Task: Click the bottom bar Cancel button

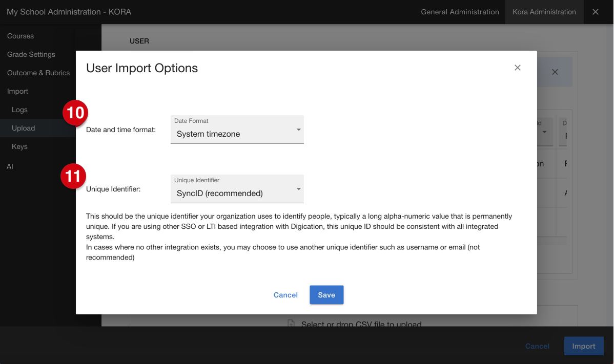Action: 537,346
